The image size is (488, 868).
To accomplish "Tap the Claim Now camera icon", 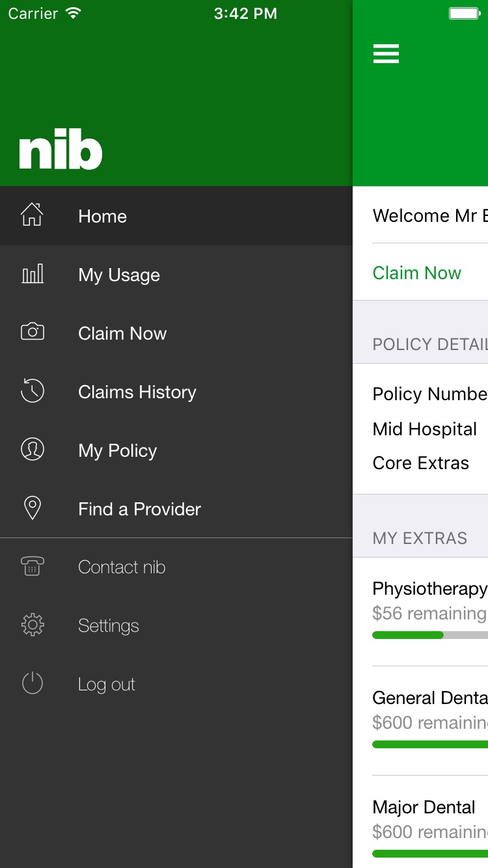I will point(33,332).
